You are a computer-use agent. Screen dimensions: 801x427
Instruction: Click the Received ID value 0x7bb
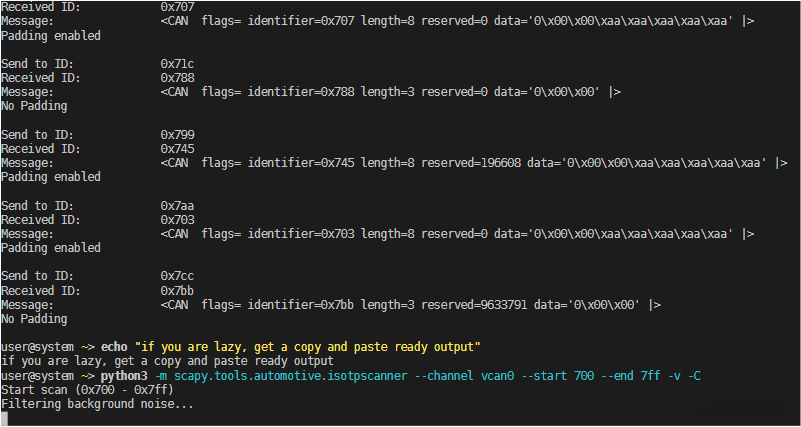pos(176,290)
